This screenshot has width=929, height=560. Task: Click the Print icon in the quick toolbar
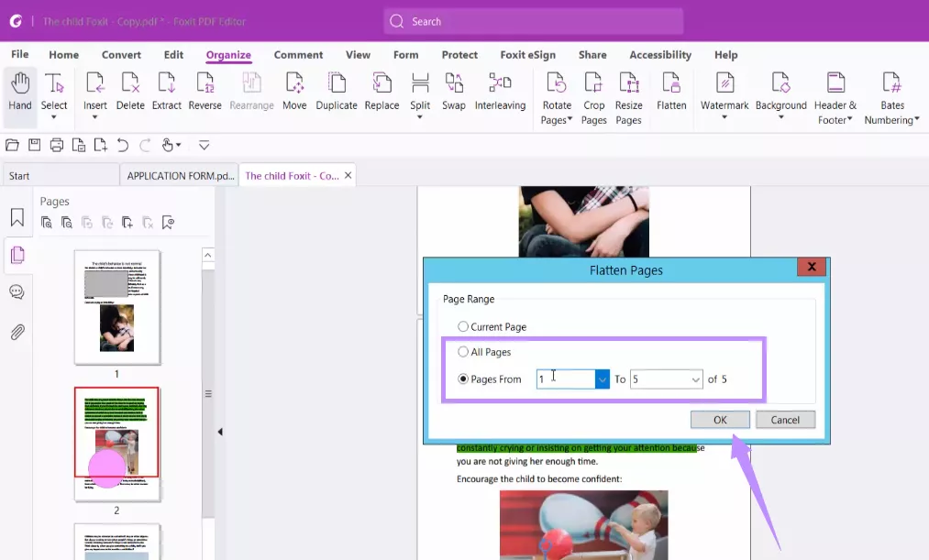[x=57, y=145]
